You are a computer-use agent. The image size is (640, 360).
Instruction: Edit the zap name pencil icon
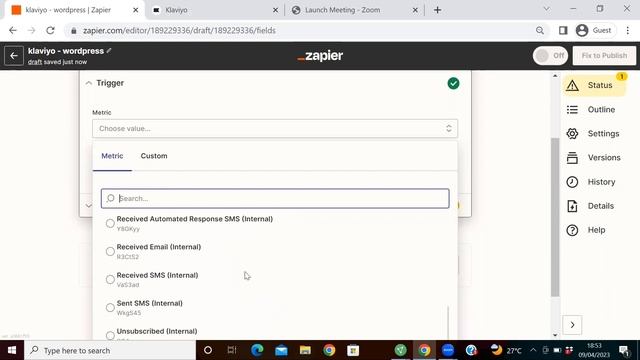tap(109, 51)
